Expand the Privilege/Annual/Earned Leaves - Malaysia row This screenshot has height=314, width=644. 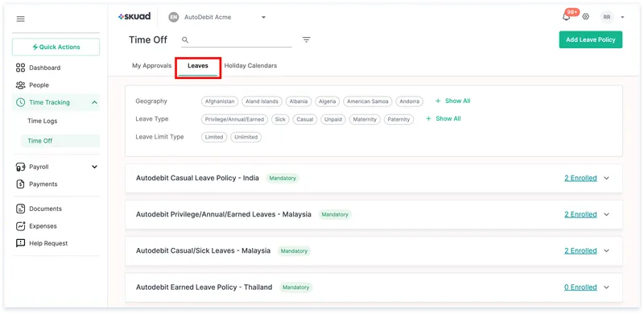tap(607, 214)
